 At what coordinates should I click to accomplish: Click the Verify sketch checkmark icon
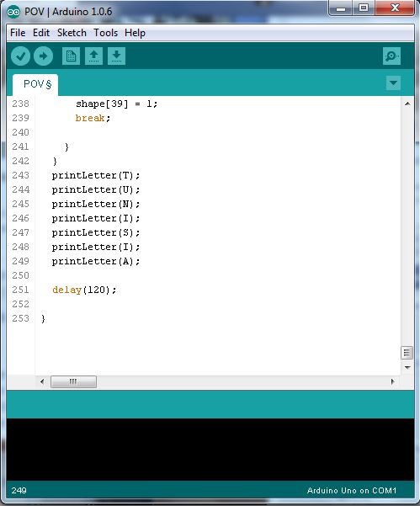click(x=21, y=56)
